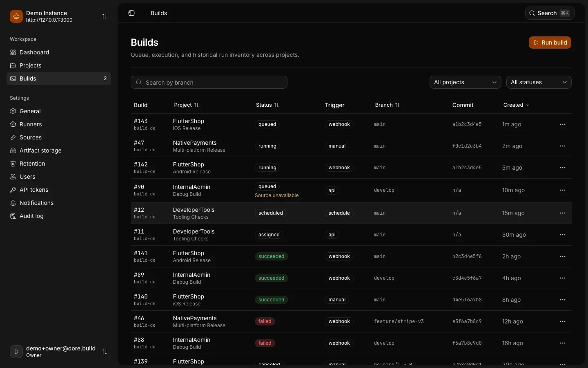Open General settings
This screenshot has height=368, width=588.
(x=59, y=111)
